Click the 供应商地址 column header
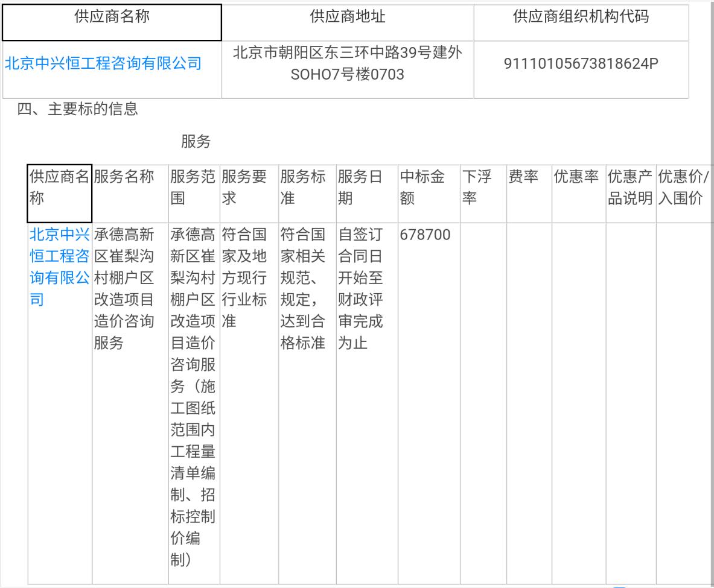Image resolution: width=714 pixels, height=588 pixels. coord(348,17)
